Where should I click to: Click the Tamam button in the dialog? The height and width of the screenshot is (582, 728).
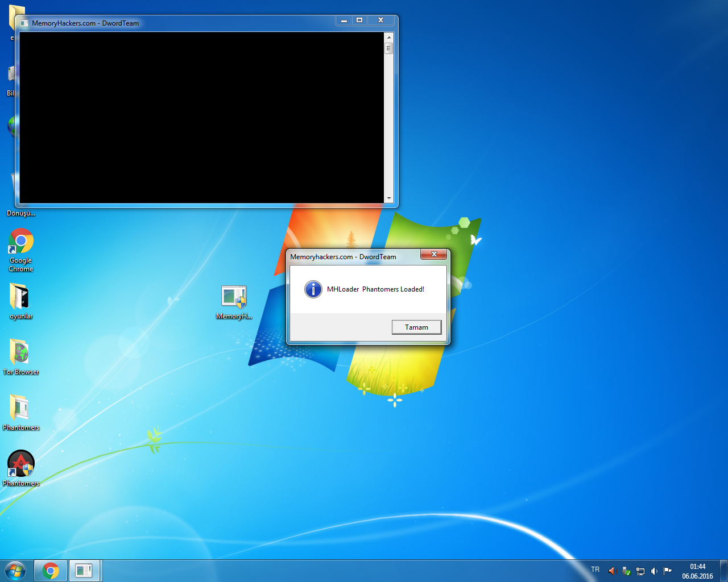point(416,327)
